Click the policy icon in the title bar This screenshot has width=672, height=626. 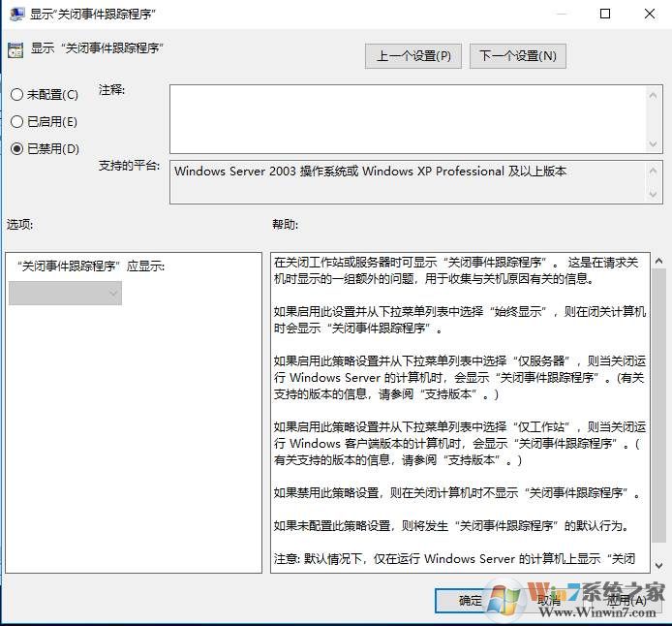15,14
